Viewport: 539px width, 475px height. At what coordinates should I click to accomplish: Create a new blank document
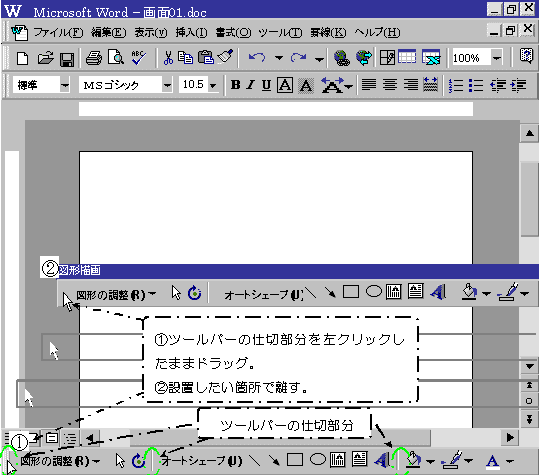pos(23,58)
